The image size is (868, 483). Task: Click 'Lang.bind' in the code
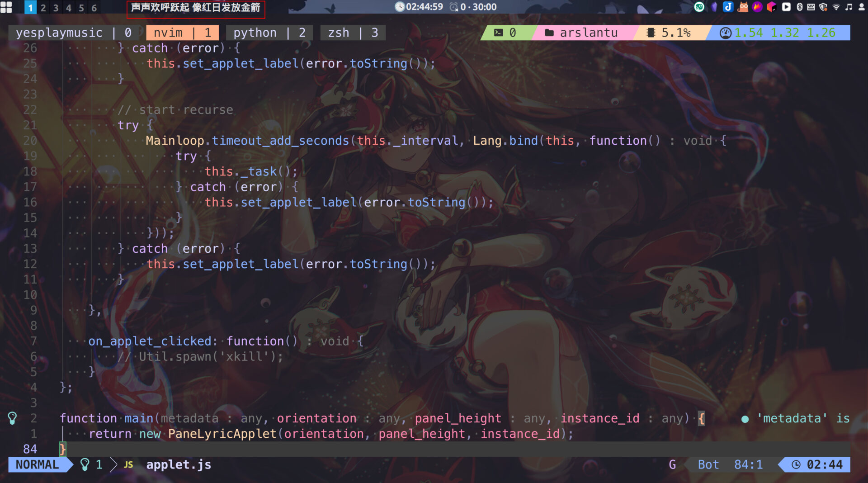coord(505,141)
